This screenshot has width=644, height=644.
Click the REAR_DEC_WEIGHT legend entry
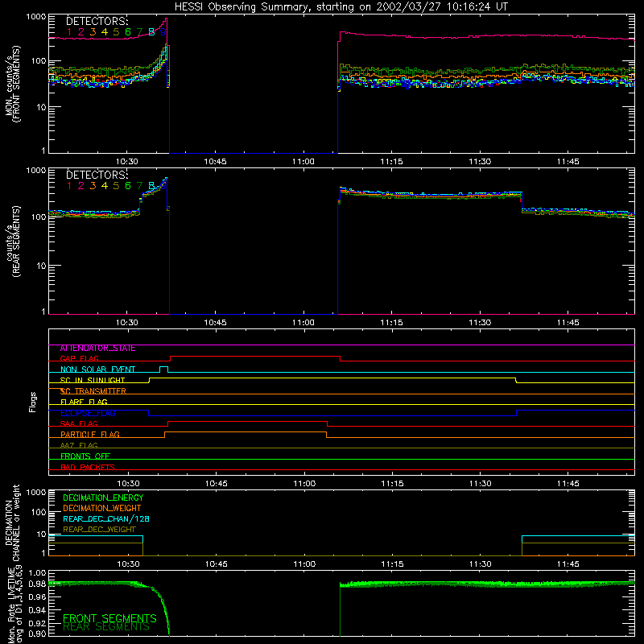(x=99, y=530)
